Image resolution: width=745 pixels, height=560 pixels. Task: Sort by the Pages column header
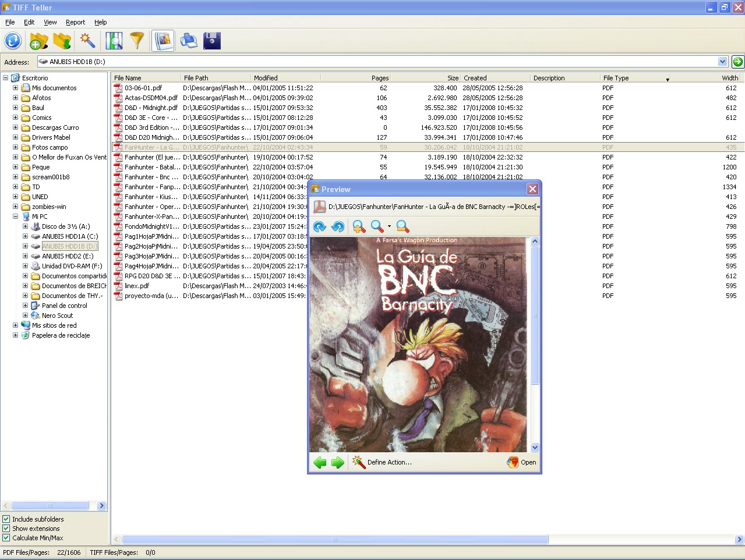click(355, 78)
